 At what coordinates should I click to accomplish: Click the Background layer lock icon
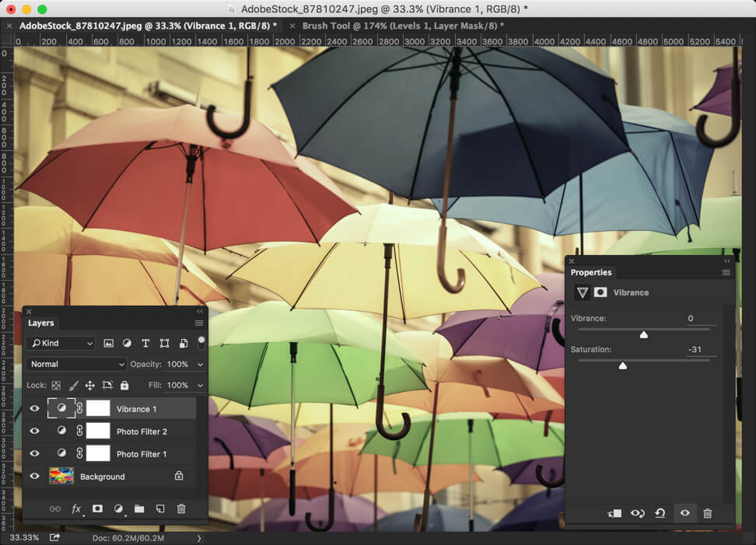click(179, 476)
